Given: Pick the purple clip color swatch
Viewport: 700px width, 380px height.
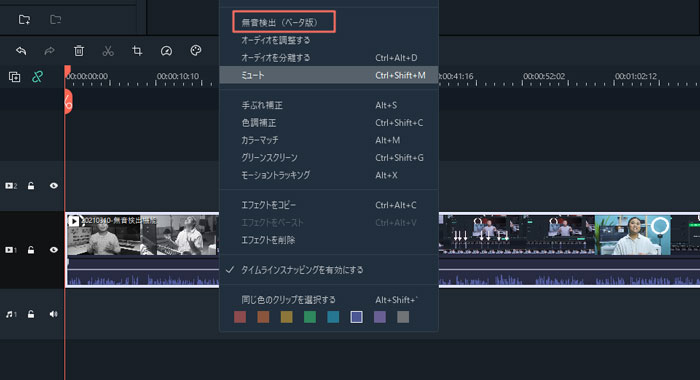Looking at the screenshot, I should click(x=380, y=317).
